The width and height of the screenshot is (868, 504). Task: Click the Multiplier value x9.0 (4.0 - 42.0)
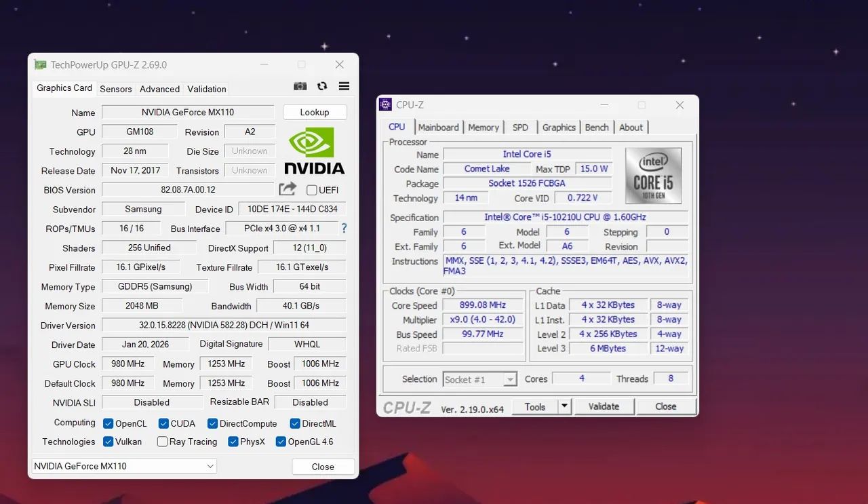coord(483,319)
